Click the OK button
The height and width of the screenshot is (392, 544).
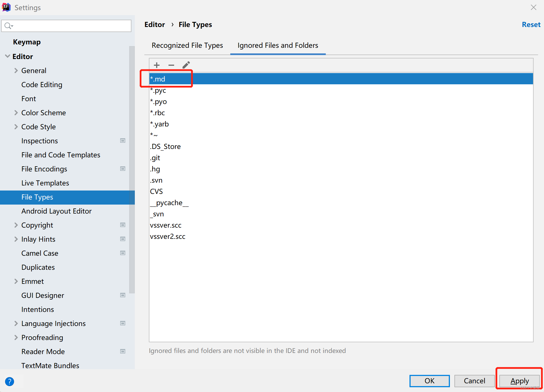pos(429,381)
